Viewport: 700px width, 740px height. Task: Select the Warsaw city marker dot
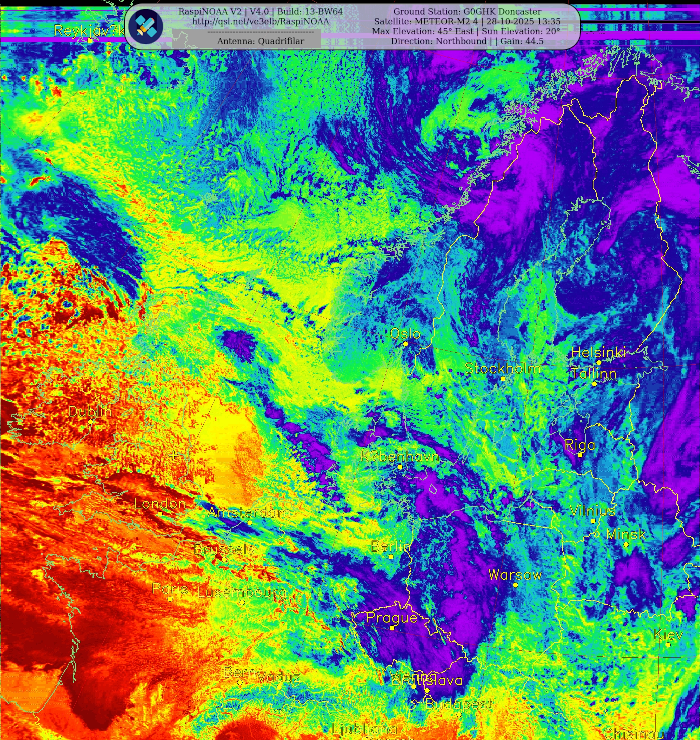click(515, 585)
